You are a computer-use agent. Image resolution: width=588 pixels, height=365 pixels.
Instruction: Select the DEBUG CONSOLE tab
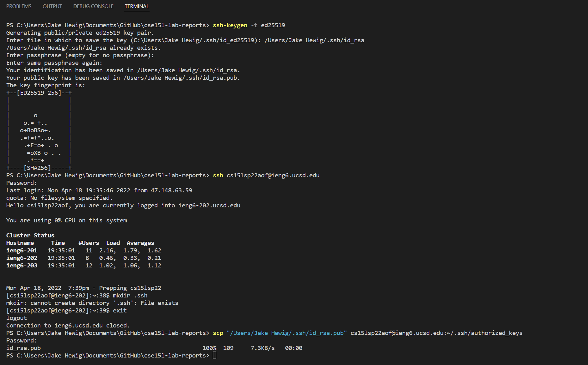coord(93,6)
